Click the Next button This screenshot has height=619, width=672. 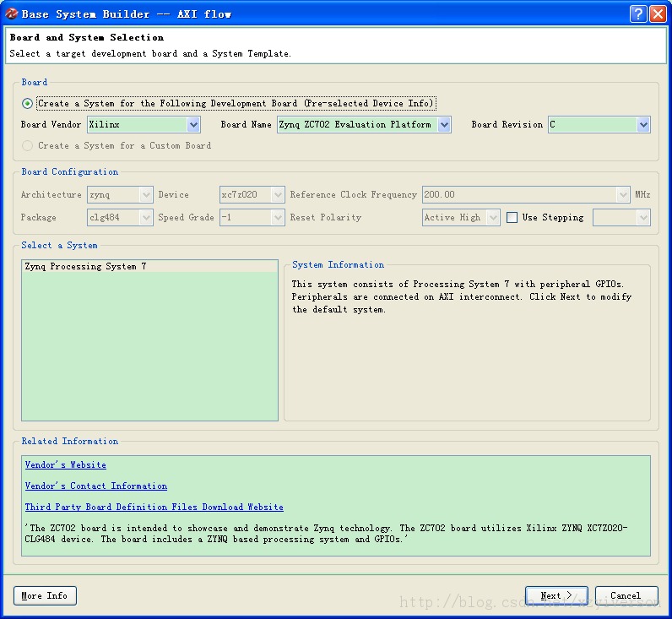click(x=556, y=595)
